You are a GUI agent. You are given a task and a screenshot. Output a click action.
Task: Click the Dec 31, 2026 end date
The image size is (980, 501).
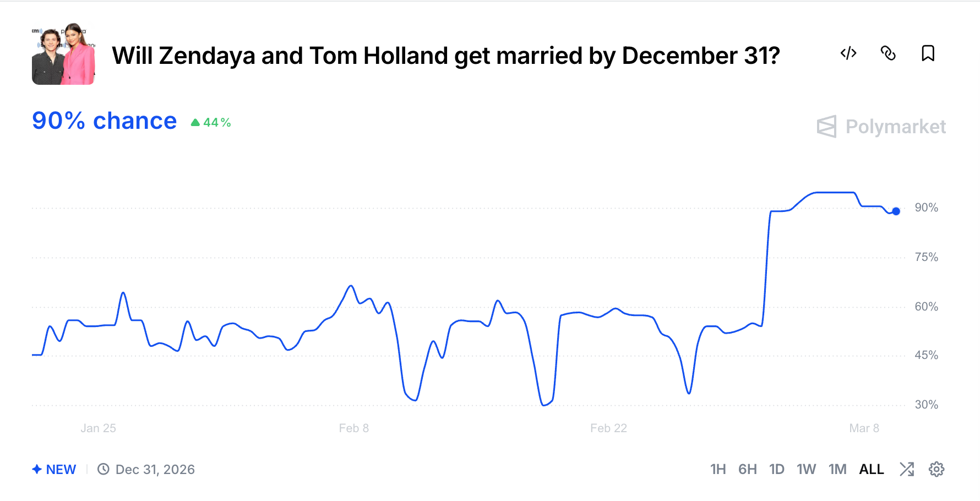click(155, 470)
